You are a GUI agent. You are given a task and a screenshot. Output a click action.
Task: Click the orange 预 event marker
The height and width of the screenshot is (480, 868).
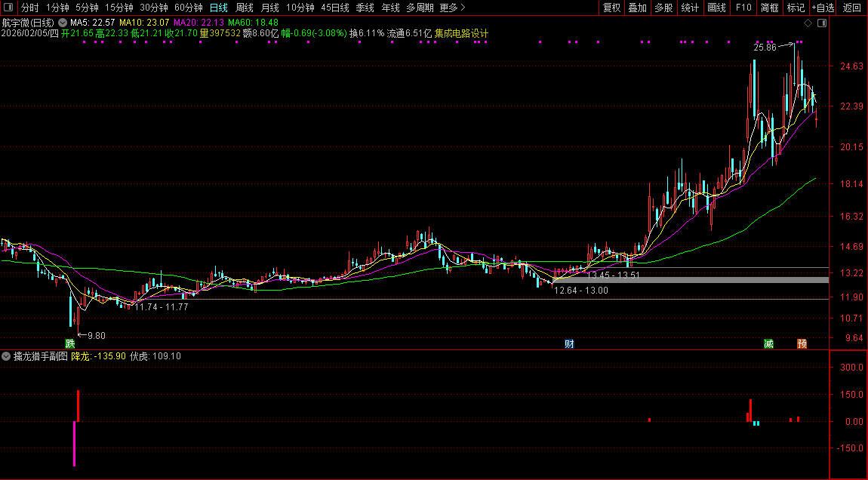tap(802, 343)
